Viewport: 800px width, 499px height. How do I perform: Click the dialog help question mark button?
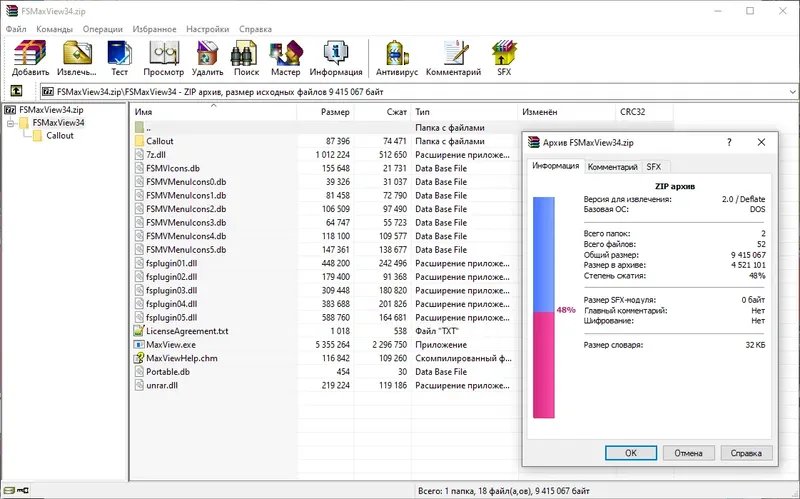[x=729, y=142]
